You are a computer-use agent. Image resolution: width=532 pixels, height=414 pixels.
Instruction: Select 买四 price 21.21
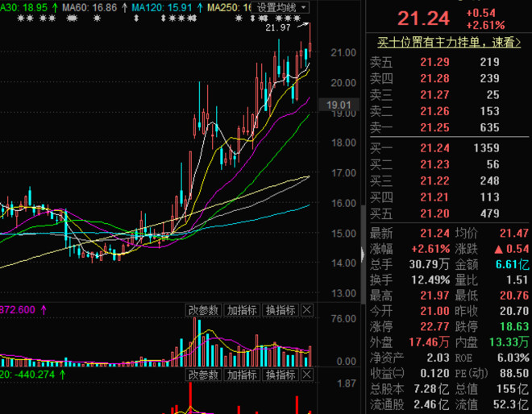coord(434,197)
